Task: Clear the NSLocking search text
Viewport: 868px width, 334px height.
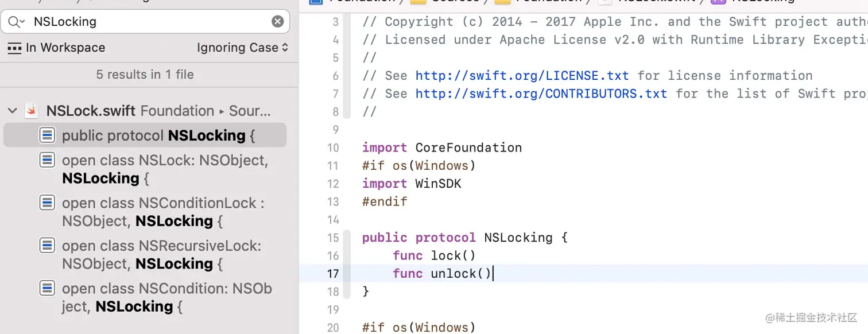Action: 277,22
